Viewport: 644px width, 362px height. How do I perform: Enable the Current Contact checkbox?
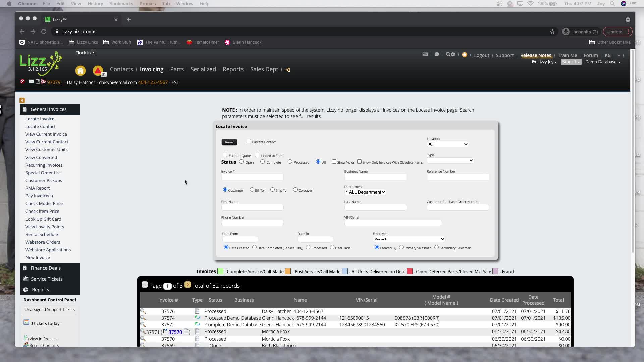coord(249,141)
